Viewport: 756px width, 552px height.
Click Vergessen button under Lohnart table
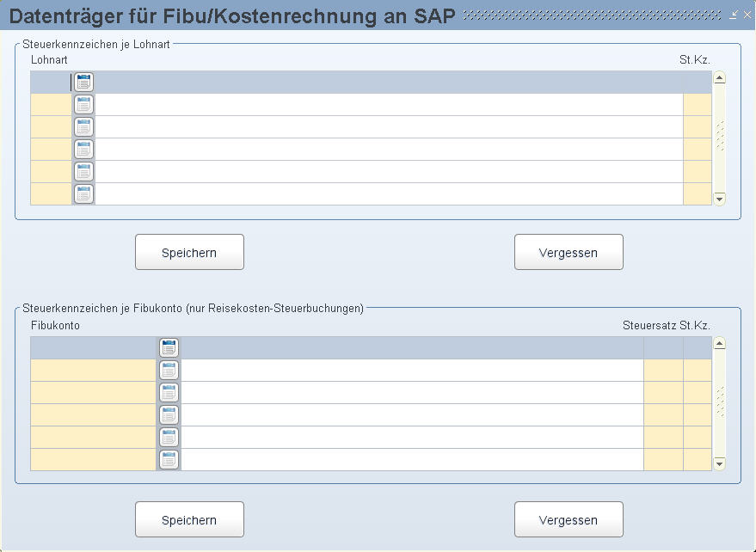569,252
